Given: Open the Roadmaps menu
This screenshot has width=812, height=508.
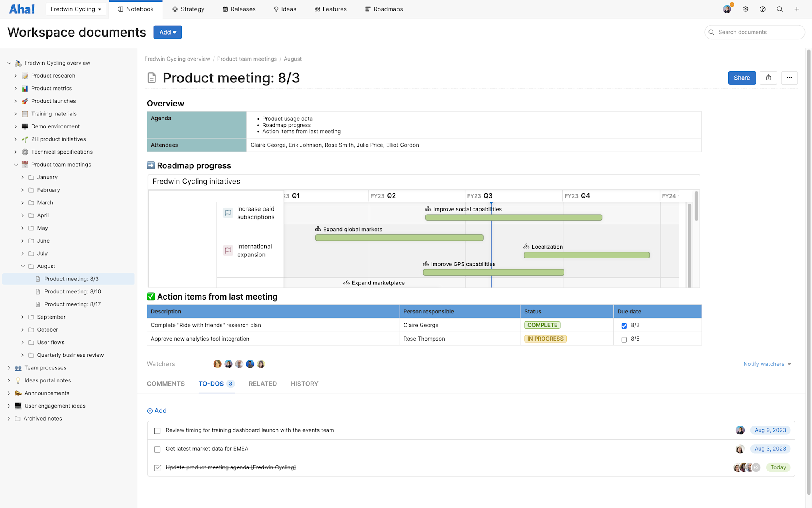Looking at the screenshot, I should coord(384,9).
